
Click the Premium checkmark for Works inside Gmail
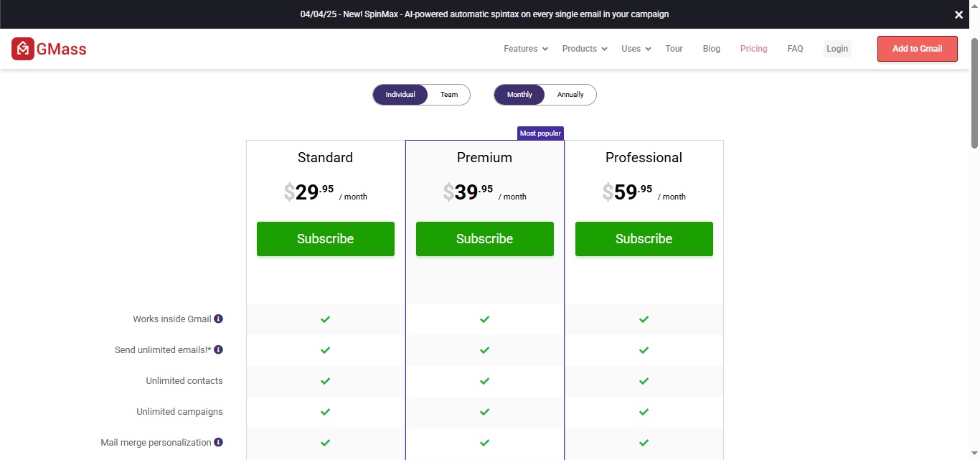[484, 319]
